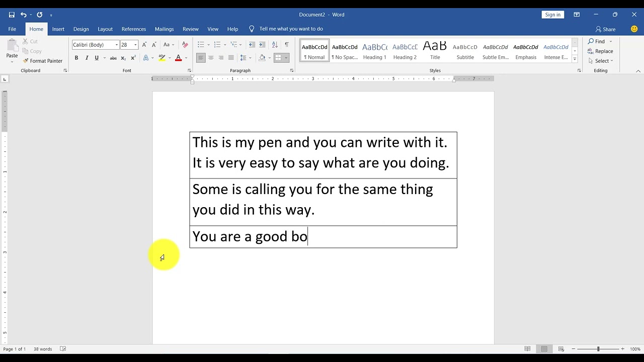Toggle Underline formatting

click(97, 58)
